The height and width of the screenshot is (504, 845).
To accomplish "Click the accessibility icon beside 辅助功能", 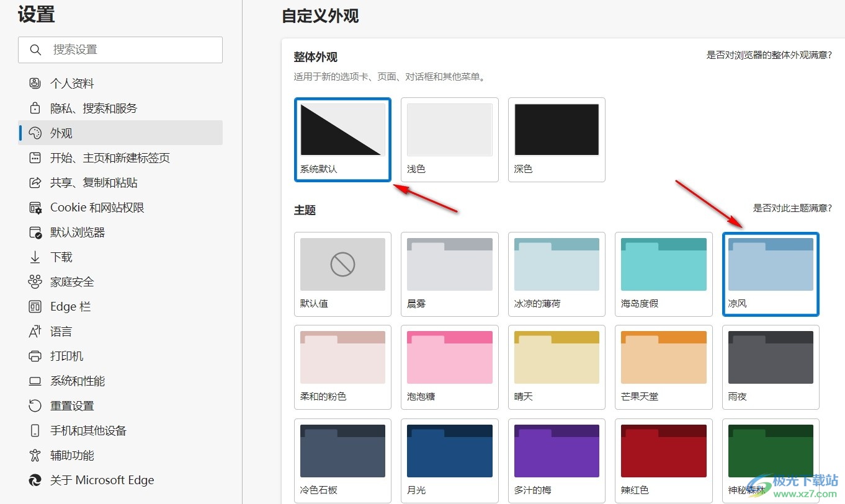I will tap(35, 455).
